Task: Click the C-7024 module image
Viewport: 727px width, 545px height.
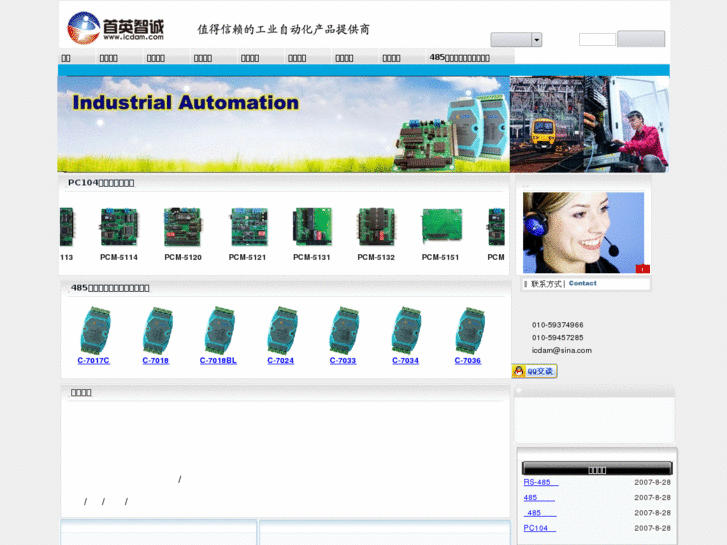Action: coord(281,330)
